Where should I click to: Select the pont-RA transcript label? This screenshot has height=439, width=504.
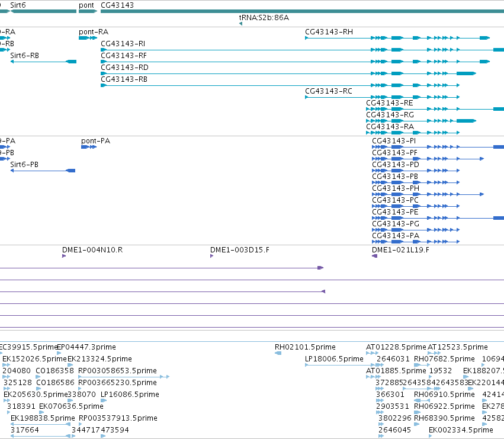pyautogui.click(x=94, y=32)
